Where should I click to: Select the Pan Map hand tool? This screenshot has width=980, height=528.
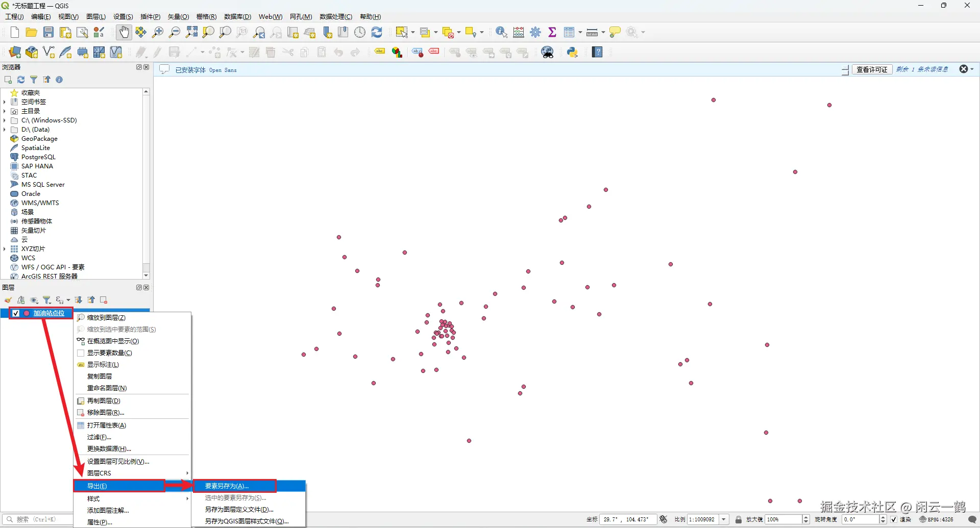click(124, 32)
